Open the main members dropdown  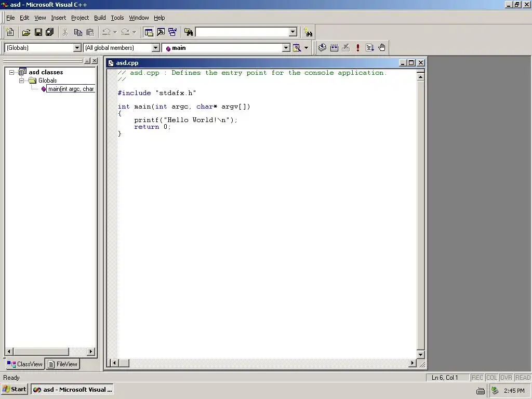click(286, 48)
